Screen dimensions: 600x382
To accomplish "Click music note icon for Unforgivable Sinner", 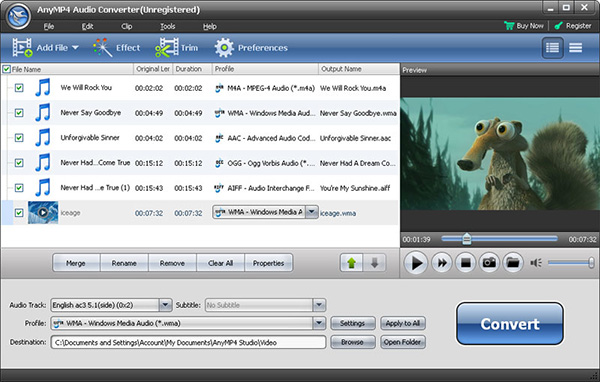I will click(43, 137).
